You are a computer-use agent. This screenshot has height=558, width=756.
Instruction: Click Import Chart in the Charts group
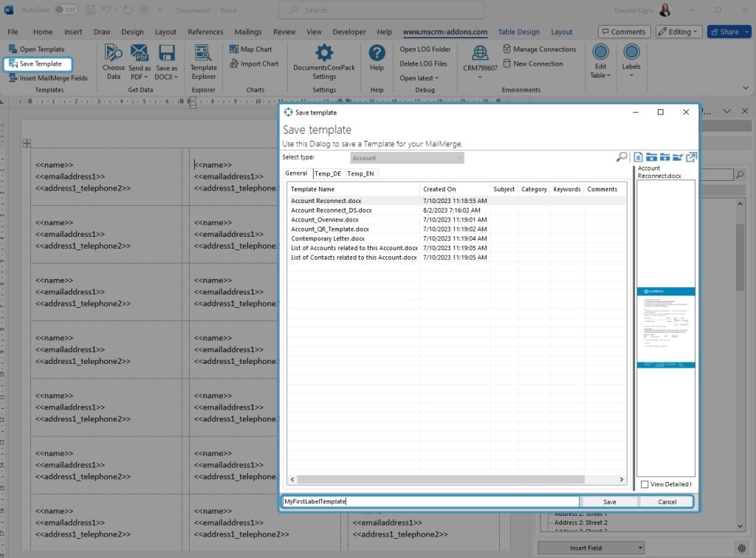click(x=254, y=63)
